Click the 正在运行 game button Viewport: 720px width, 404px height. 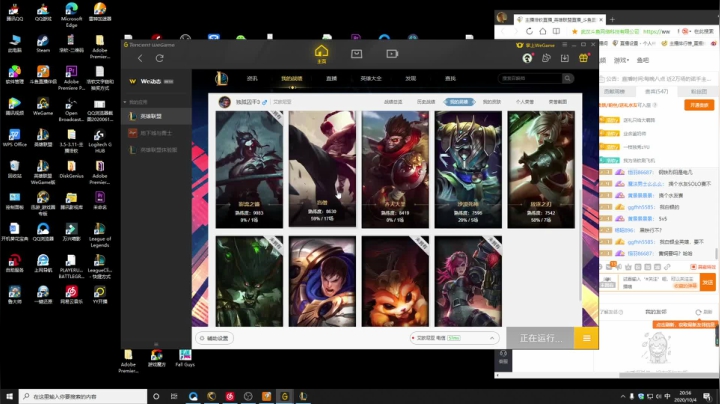(x=540, y=338)
